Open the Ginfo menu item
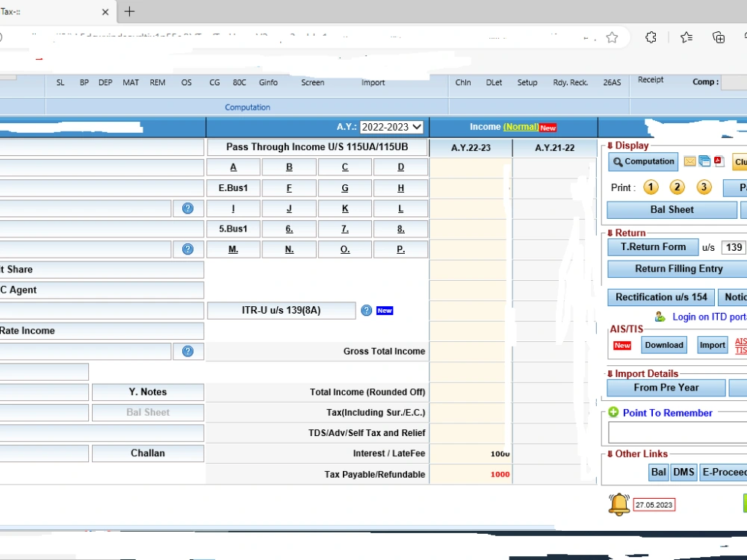Viewport: 747px width, 560px height. (268, 82)
